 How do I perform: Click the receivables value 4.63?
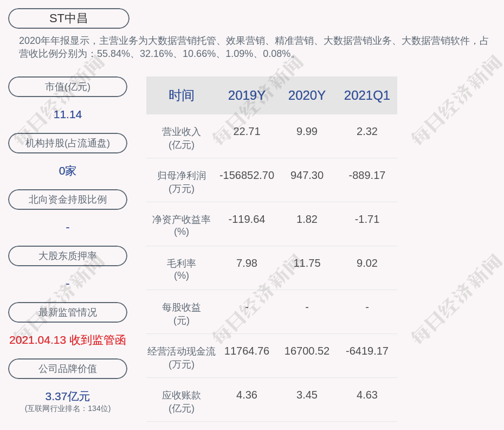click(367, 395)
